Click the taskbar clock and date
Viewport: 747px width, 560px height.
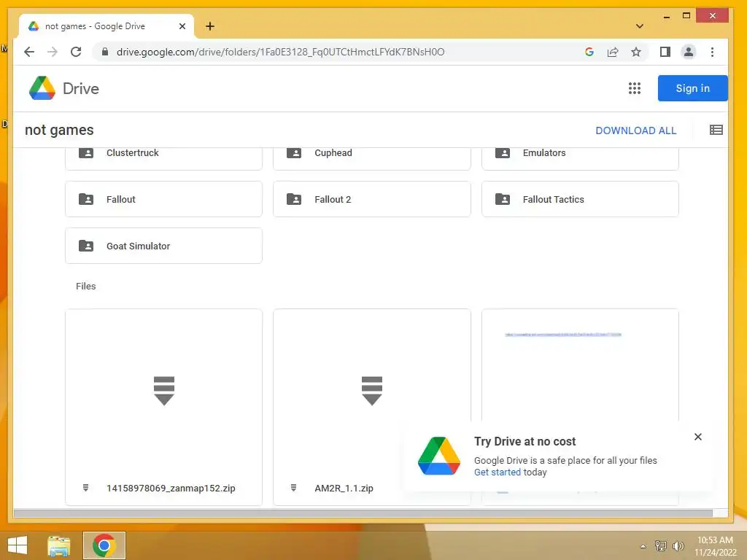(x=715, y=546)
